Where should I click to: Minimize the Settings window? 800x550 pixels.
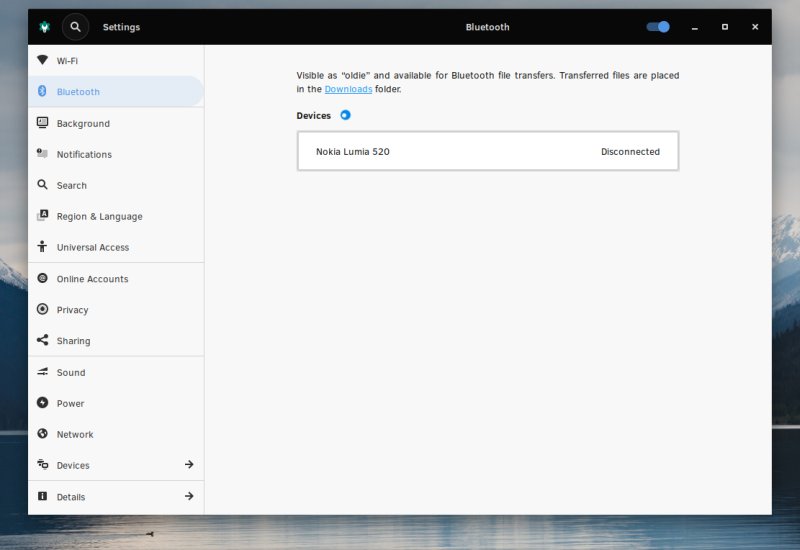[694, 27]
